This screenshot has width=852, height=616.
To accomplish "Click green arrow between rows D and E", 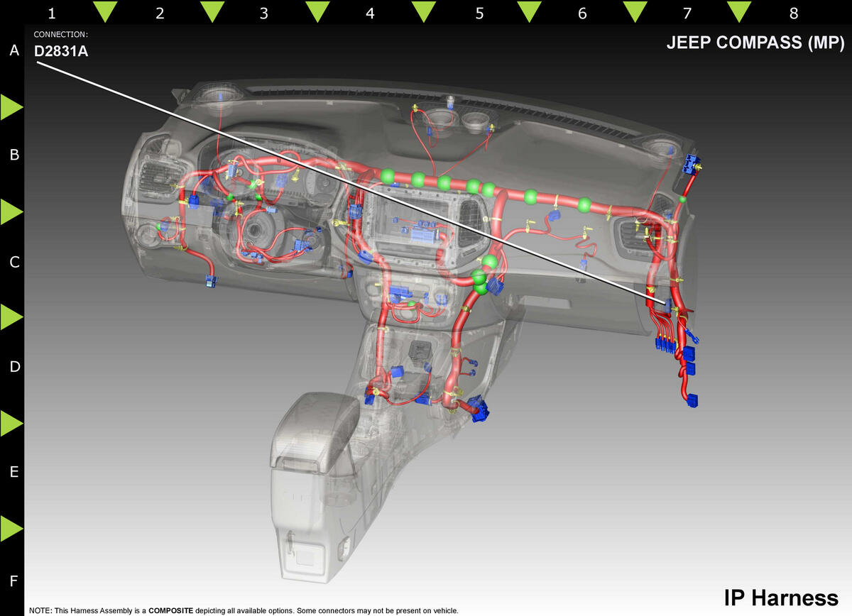I will (x=11, y=423).
